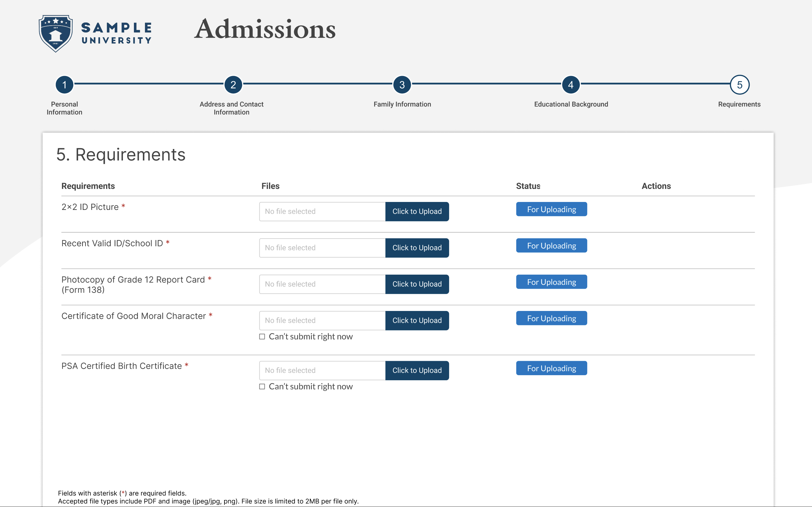Click the file field for the PSA Birth Certificate
812x507 pixels.
tap(322, 370)
